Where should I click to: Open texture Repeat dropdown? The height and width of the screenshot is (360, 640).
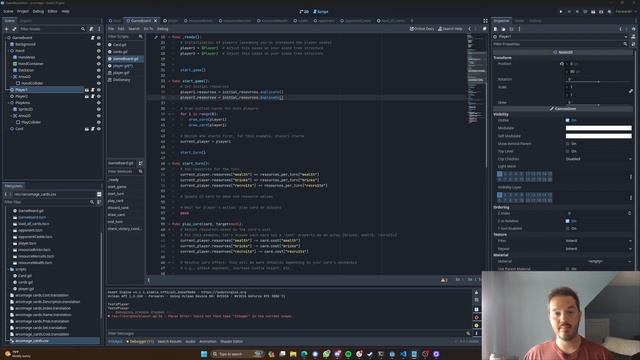click(598, 249)
